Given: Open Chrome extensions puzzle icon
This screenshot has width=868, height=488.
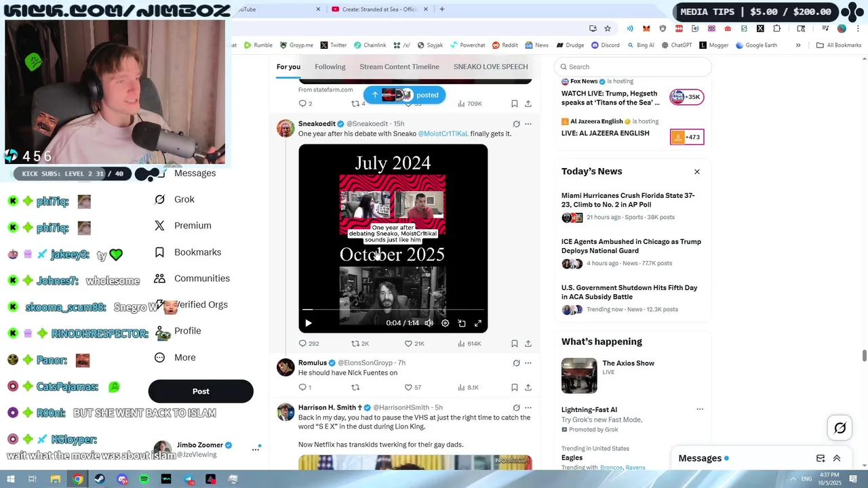Looking at the screenshot, I should click(776, 28).
